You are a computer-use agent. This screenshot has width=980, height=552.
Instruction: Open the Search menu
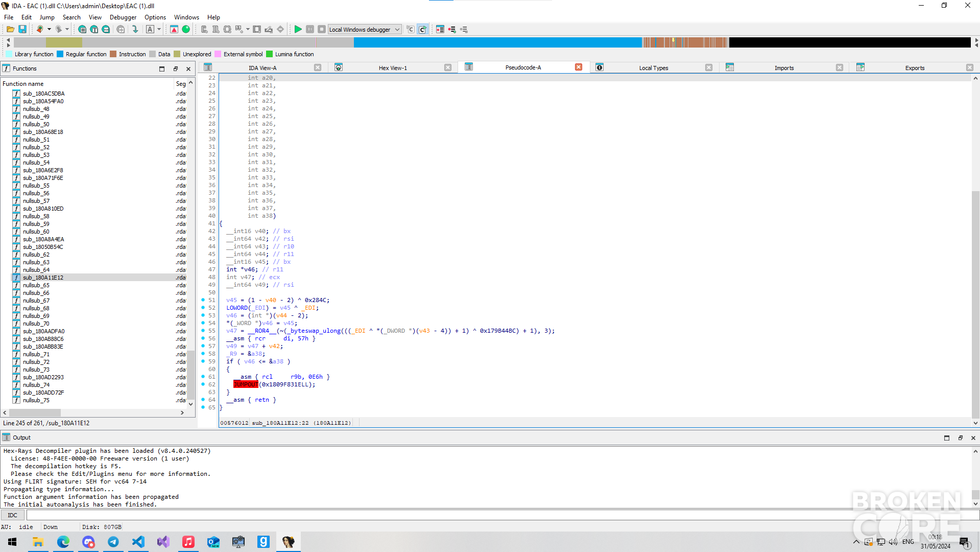71,17
